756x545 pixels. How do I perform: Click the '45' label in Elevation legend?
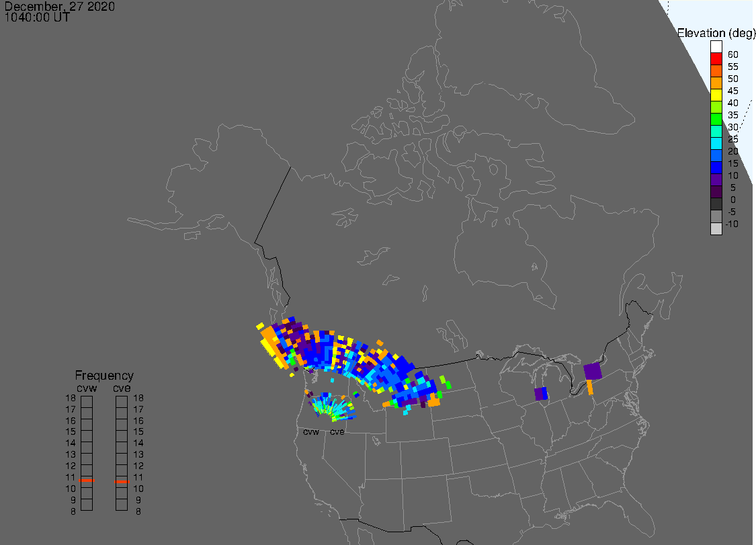pyautogui.click(x=733, y=91)
